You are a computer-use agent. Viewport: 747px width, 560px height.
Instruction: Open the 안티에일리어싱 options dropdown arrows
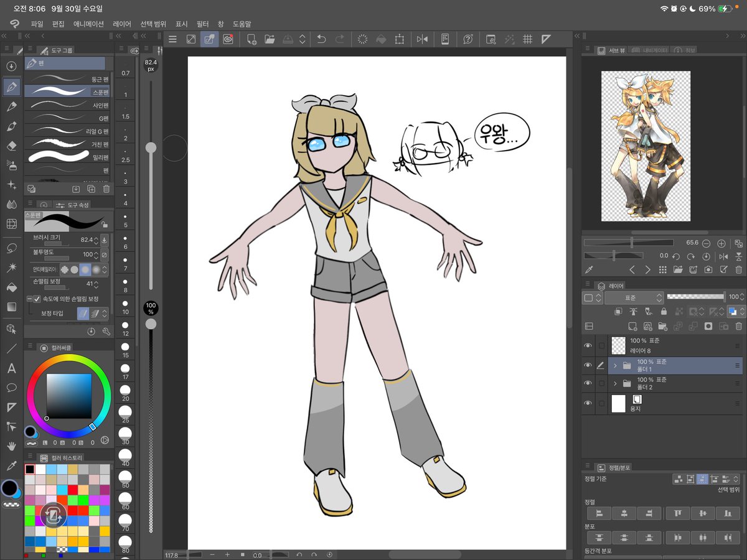tap(105, 269)
